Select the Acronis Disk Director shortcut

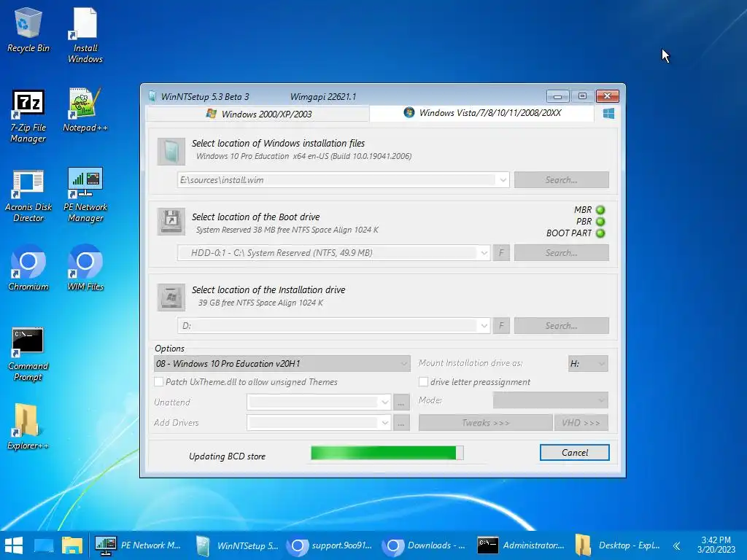[28, 195]
